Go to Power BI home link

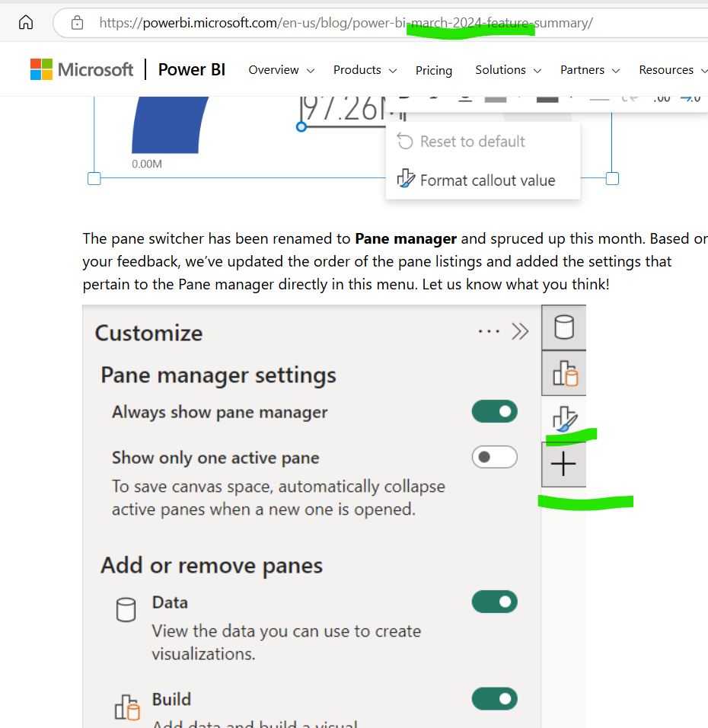[x=191, y=69]
